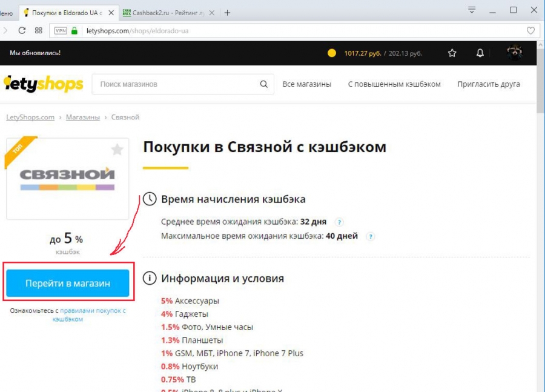Click help icon next to '40 дней'

pyautogui.click(x=371, y=236)
